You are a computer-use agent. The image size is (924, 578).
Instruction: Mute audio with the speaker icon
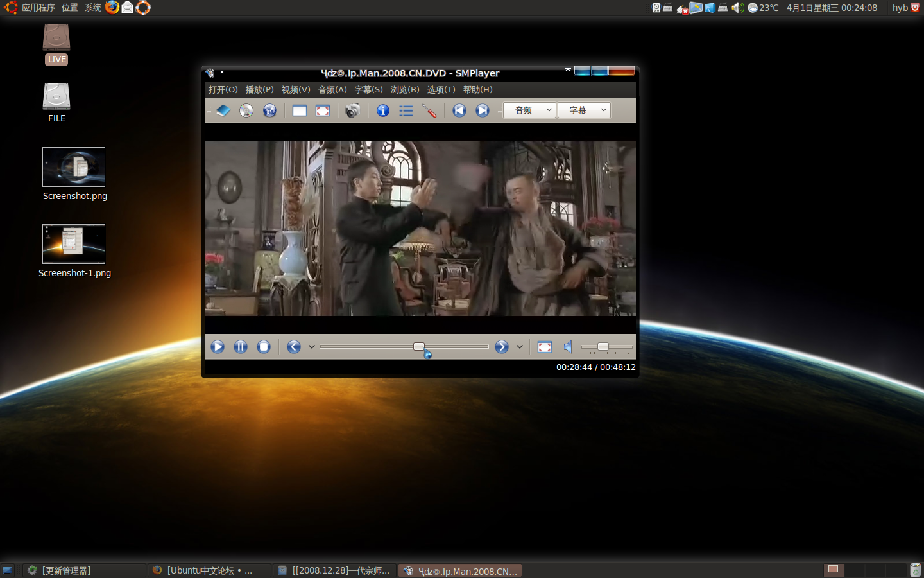coord(568,347)
